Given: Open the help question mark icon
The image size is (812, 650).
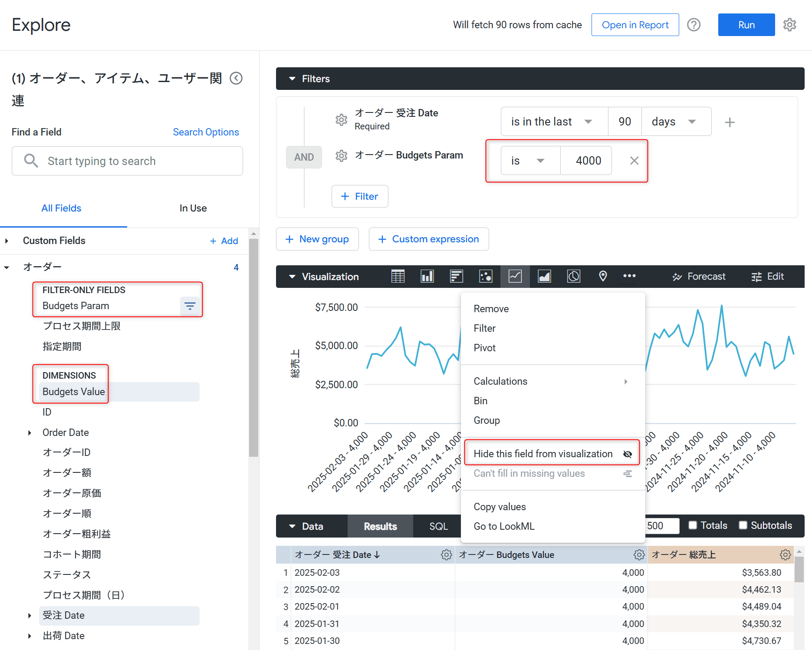Looking at the screenshot, I should [694, 25].
